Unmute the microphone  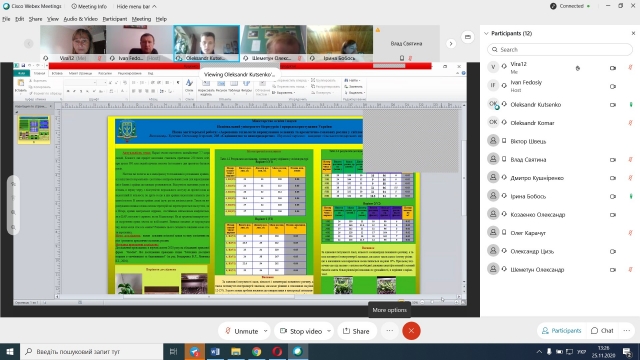pos(242,331)
